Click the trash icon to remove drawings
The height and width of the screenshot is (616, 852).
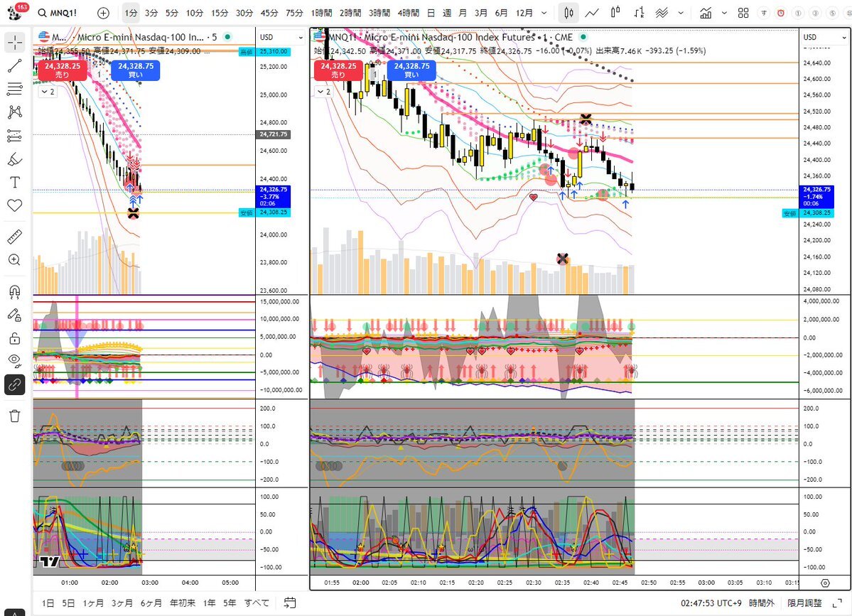tap(14, 416)
